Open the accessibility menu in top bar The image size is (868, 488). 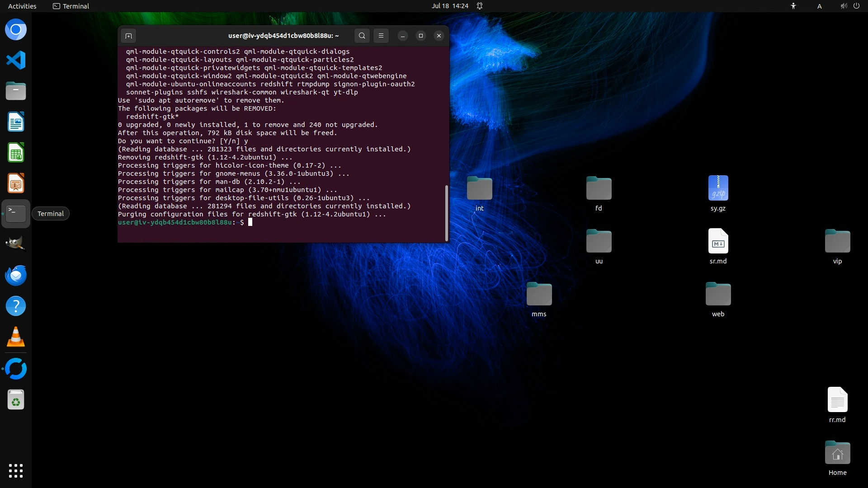[x=793, y=6]
